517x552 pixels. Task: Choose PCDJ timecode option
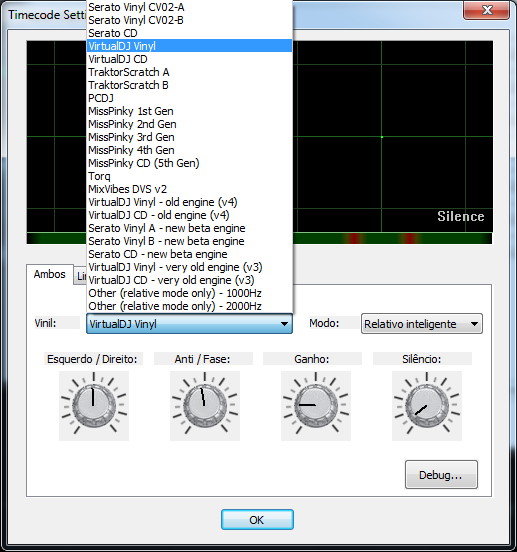(x=189, y=98)
